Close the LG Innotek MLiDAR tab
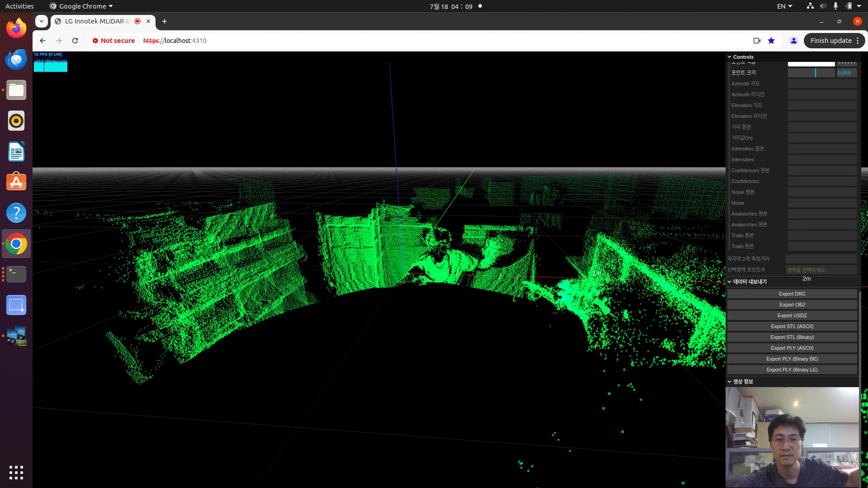The height and width of the screenshot is (488, 868). point(148,21)
